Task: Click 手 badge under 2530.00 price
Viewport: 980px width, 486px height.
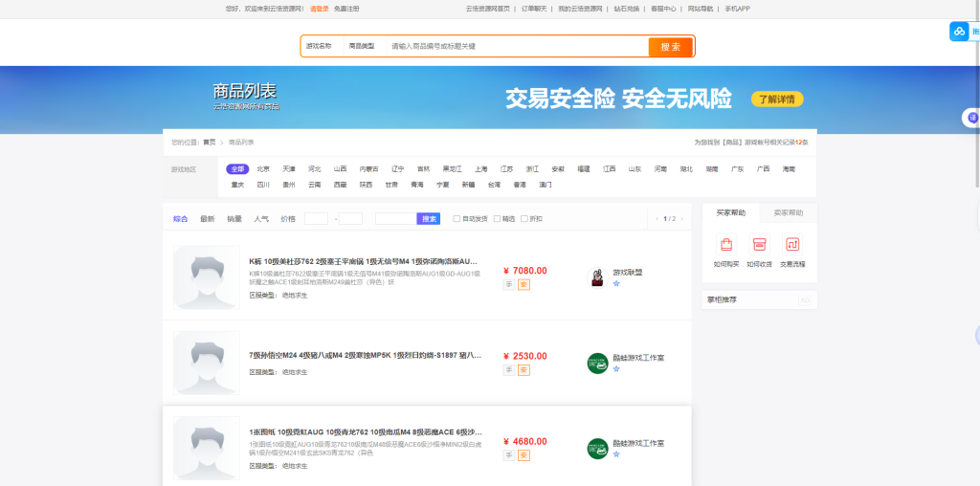Action: (509, 370)
